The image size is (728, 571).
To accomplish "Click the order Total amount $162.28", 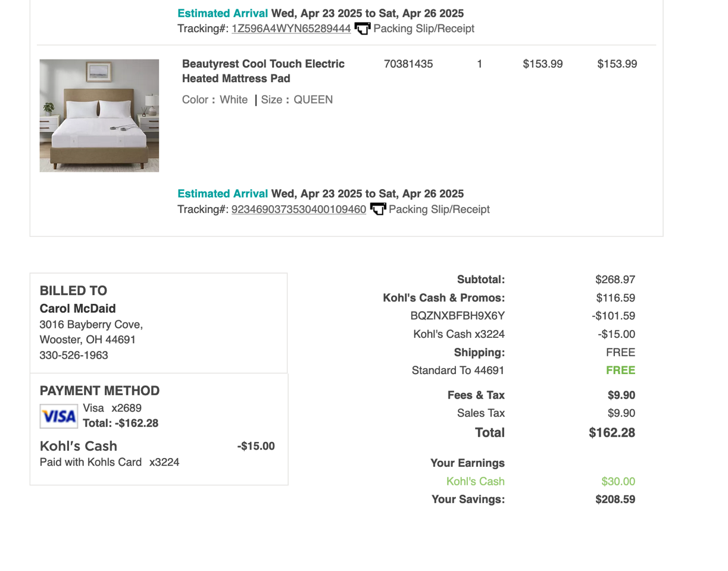I will (612, 433).
